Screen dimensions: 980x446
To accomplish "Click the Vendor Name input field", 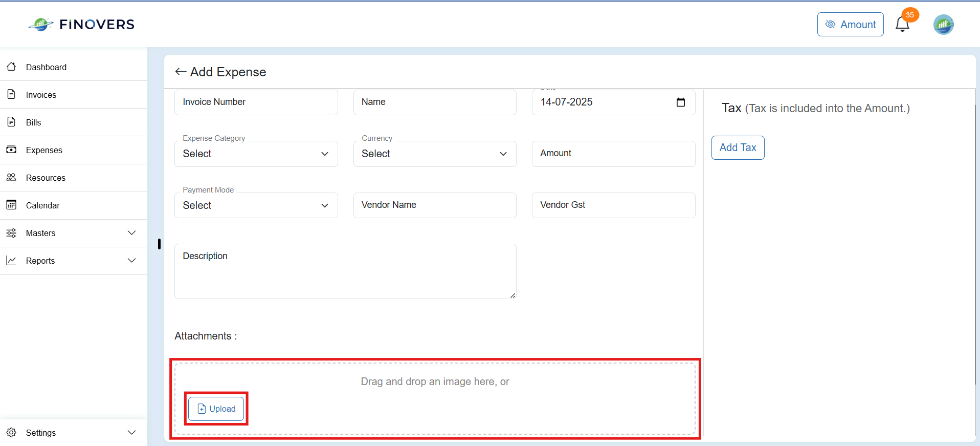I will tap(435, 205).
